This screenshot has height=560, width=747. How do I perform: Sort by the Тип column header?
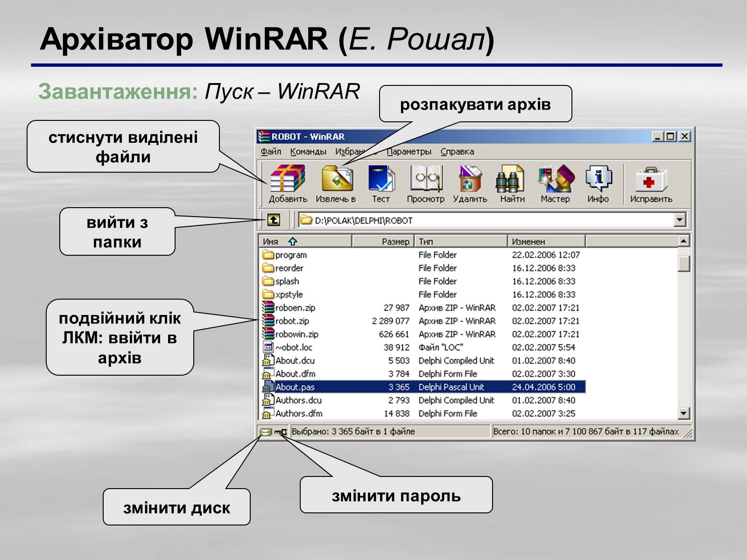[461, 241]
